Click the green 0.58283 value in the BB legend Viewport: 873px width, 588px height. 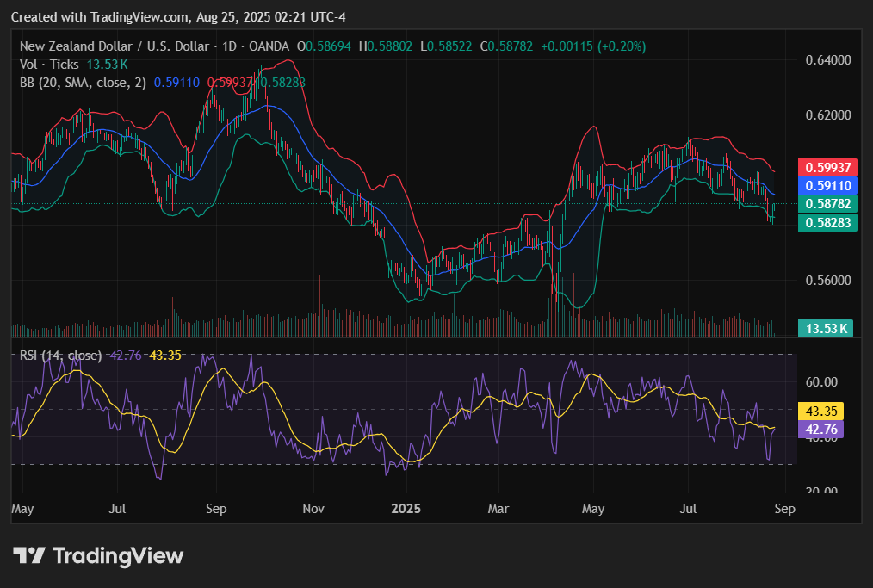click(x=283, y=83)
